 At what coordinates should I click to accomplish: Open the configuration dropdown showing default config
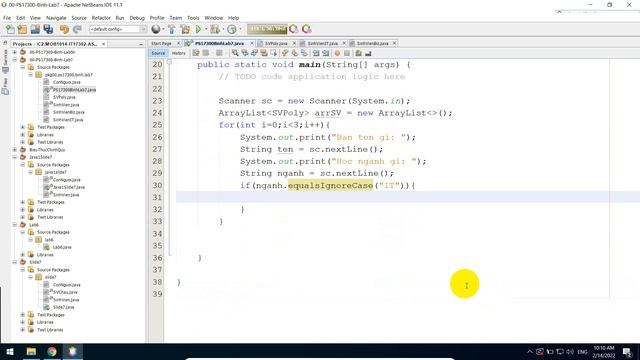click(118, 29)
